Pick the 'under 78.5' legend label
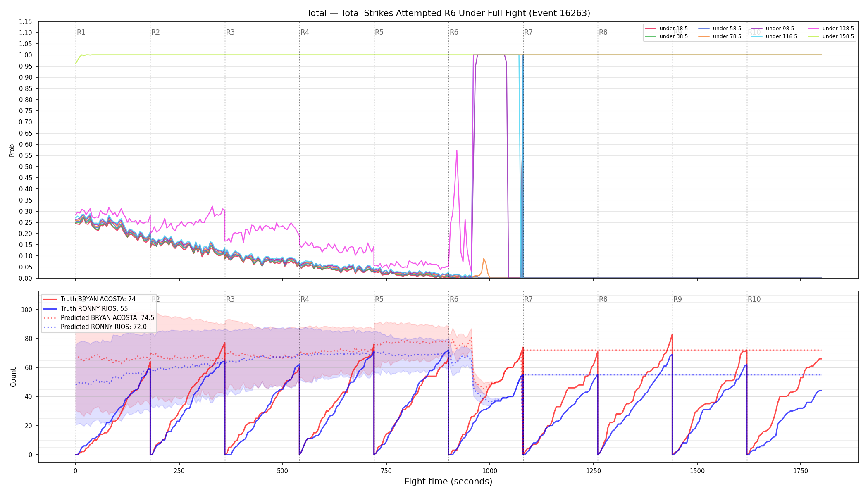The width and height of the screenshot is (868, 496). pos(727,36)
